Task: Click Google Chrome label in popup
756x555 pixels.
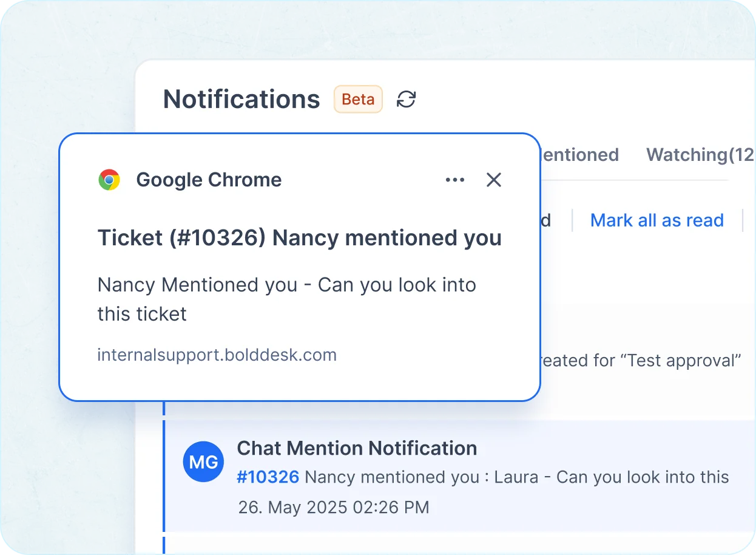Action: pos(209,180)
